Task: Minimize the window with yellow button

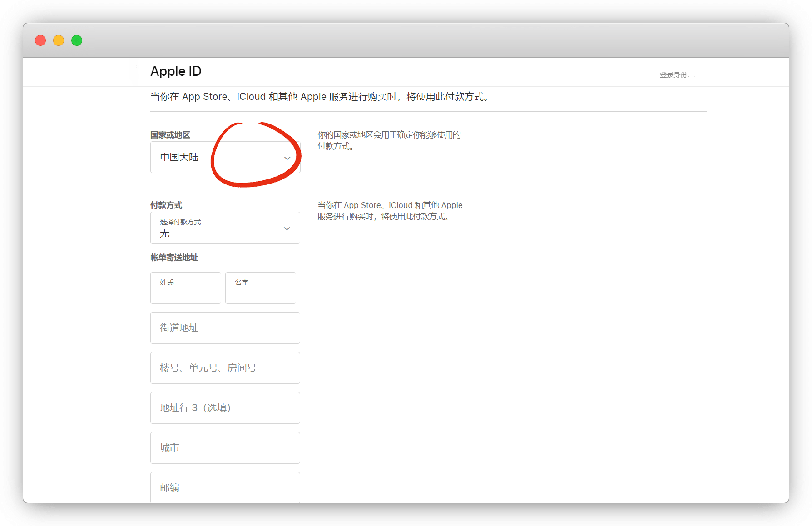Action: point(59,40)
